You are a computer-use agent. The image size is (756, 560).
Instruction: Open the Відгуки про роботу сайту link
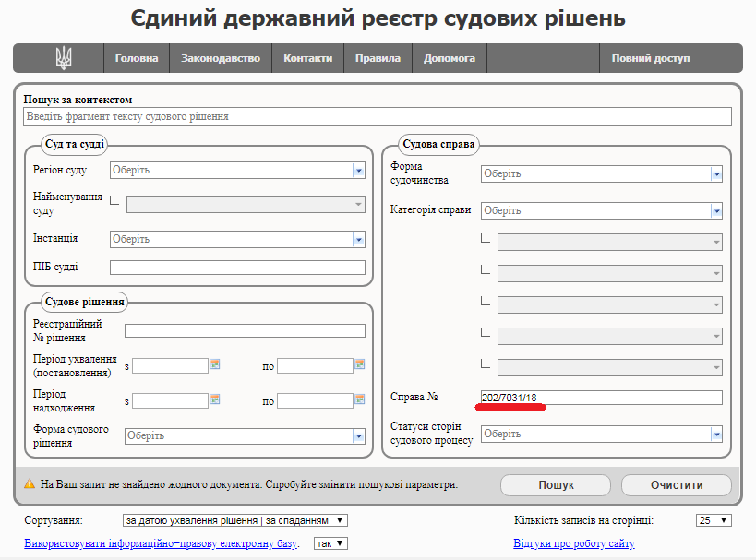(x=574, y=543)
